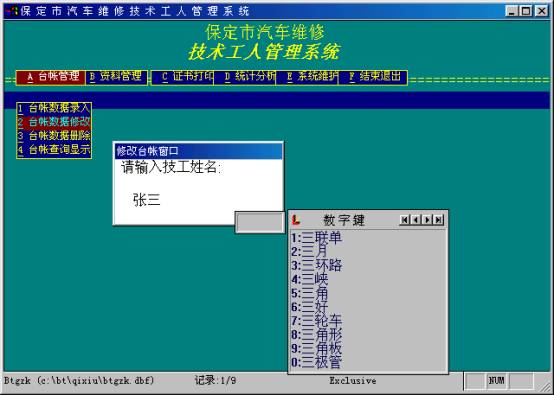This screenshot has height=395, width=554.
Task: Go to next candidate page arrow
Action: tap(427, 220)
